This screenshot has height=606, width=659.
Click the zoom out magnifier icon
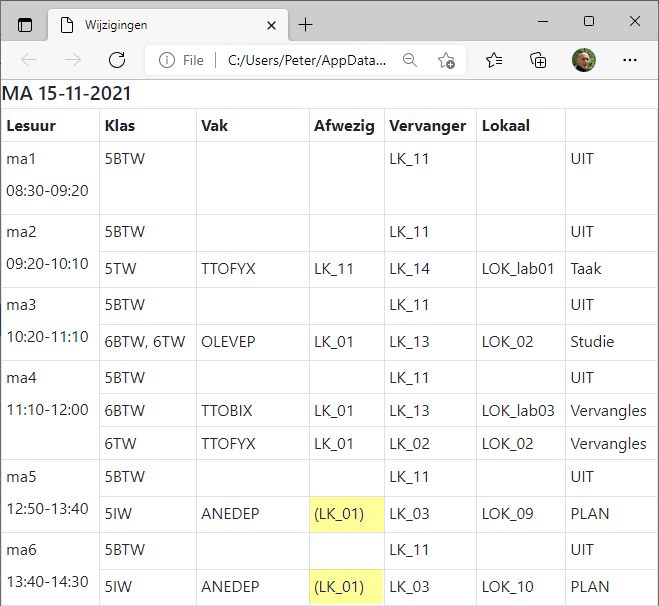(x=410, y=60)
